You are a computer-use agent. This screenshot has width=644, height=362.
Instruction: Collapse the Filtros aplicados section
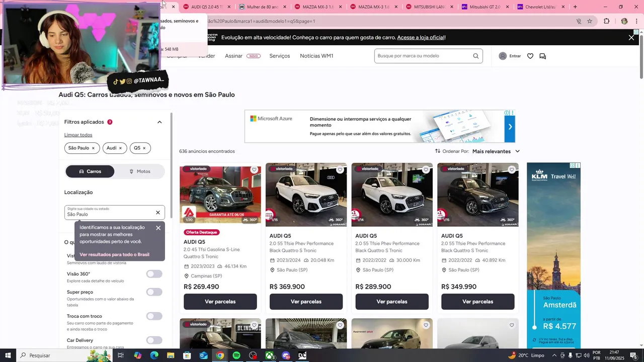(159, 122)
